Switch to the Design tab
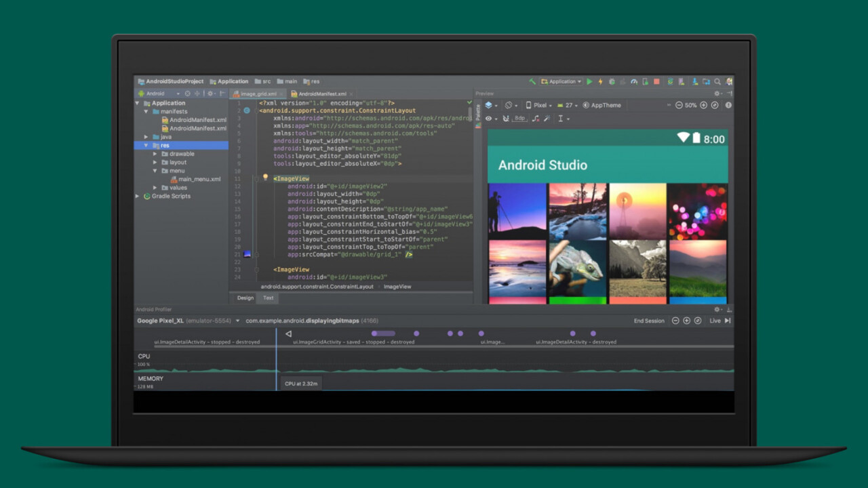The height and width of the screenshot is (488, 868). (x=245, y=298)
